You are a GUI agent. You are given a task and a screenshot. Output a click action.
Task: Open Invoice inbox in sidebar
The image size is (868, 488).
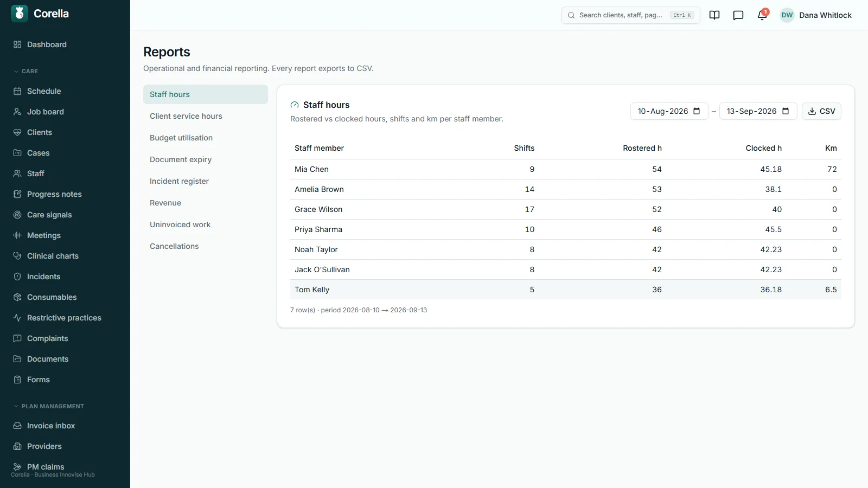pos(65,426)
